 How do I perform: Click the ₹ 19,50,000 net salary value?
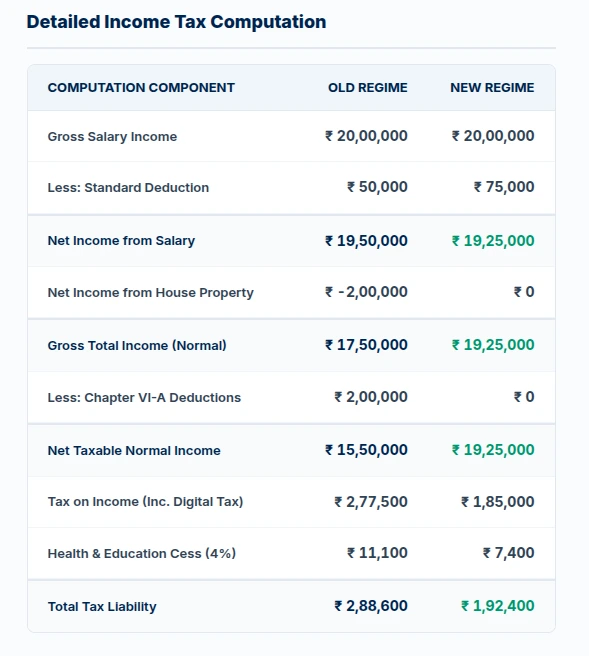tap(366, 241)
